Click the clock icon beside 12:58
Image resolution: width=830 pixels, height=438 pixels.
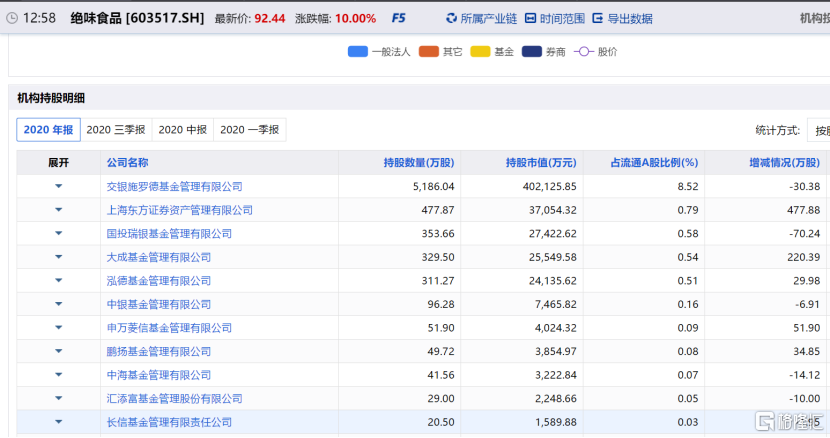12,18
